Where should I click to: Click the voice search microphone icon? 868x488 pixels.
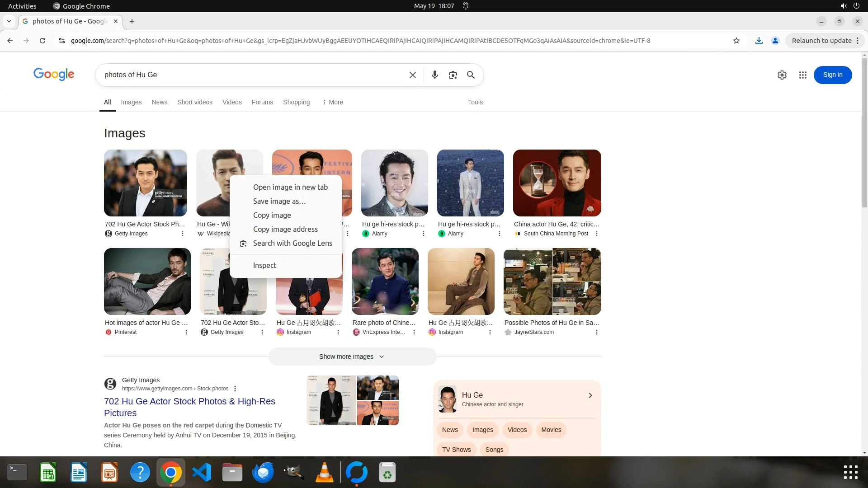pyautogui.click(x=434, y=75)
